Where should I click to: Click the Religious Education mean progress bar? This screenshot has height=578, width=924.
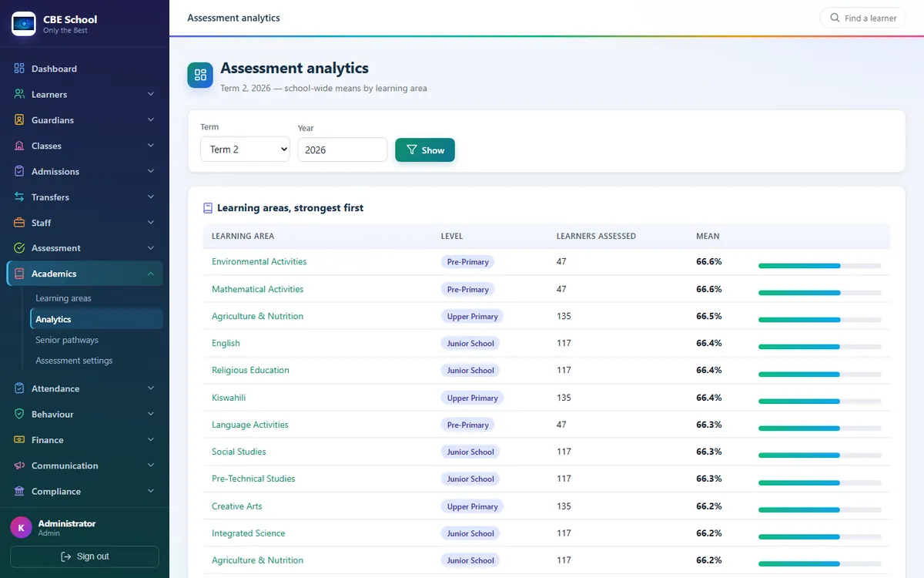pyautogui.click(x=819, y=375)
